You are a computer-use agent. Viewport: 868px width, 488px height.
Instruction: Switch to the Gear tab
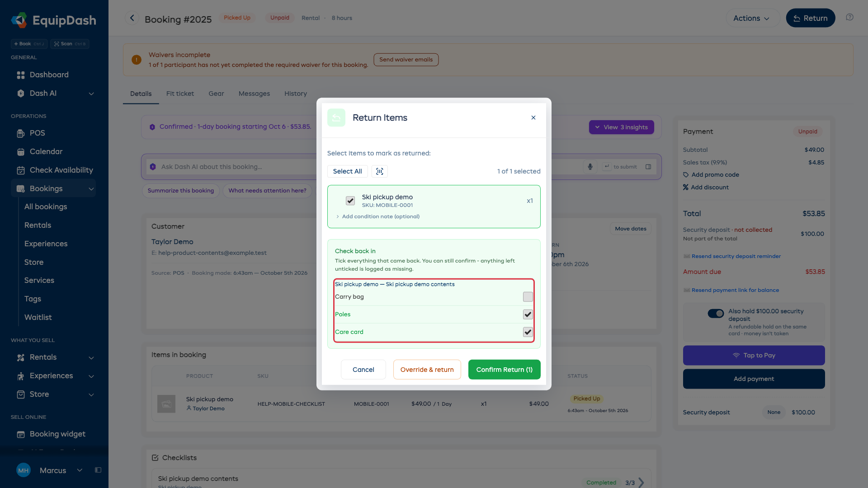[216, 94]
